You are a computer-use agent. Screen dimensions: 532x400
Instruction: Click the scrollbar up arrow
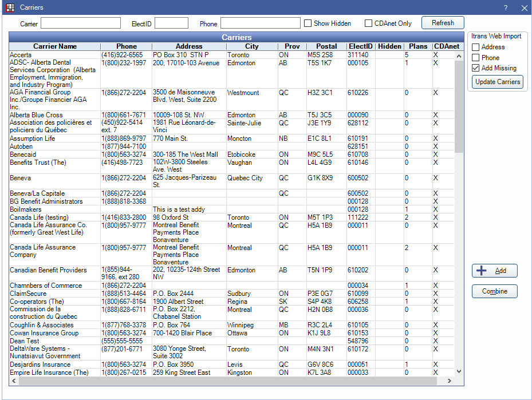click(x=459, y=56)
